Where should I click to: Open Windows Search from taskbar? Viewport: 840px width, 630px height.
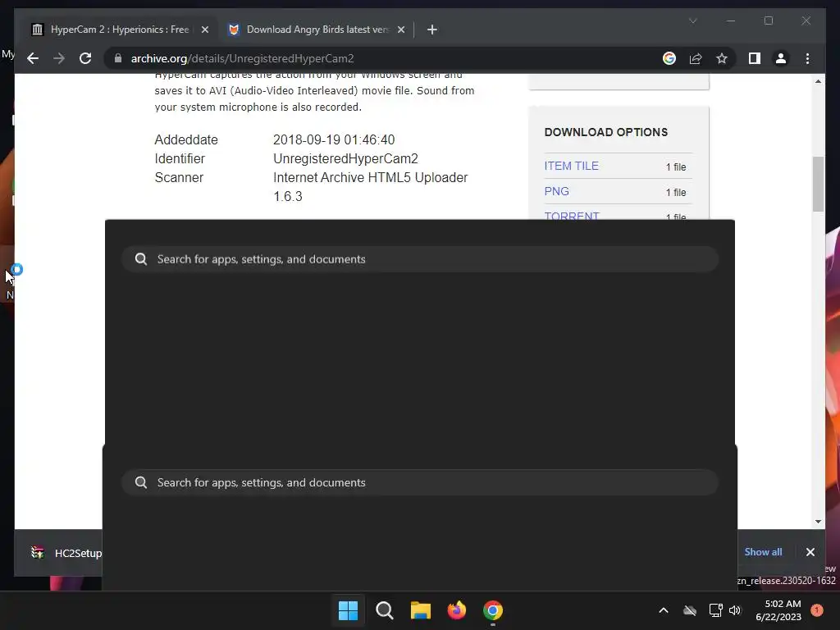(x=384, y=610)
